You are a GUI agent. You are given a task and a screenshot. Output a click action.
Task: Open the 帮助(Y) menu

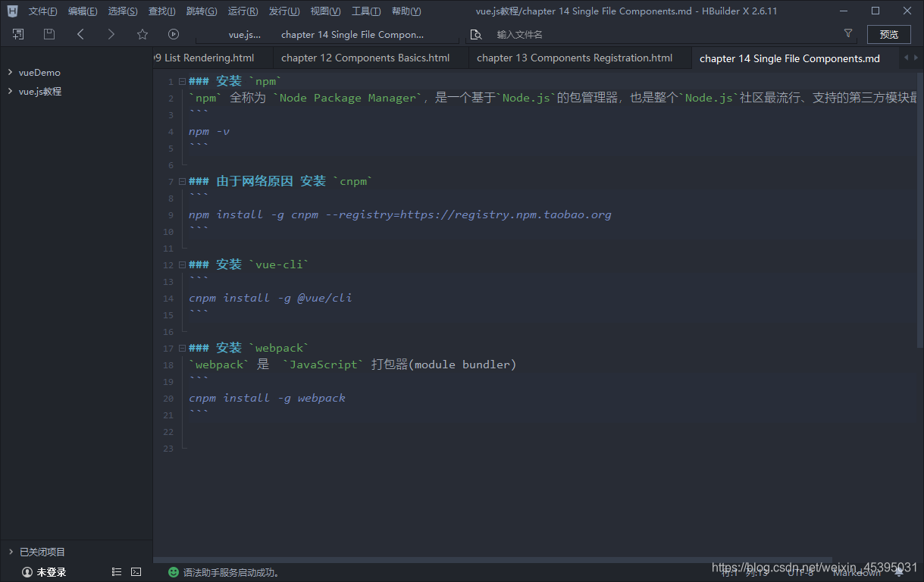(406, 11)
